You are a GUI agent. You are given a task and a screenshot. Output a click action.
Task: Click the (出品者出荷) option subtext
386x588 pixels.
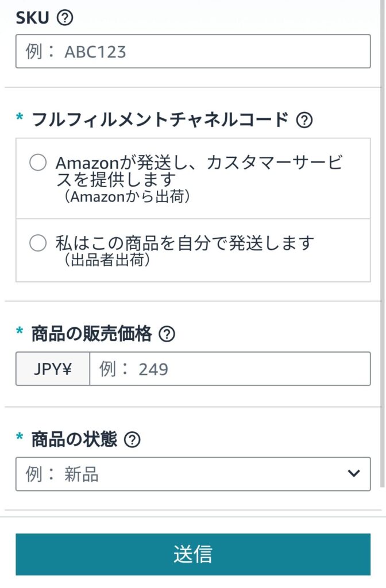pyautogui.click(x=107, y=260)
